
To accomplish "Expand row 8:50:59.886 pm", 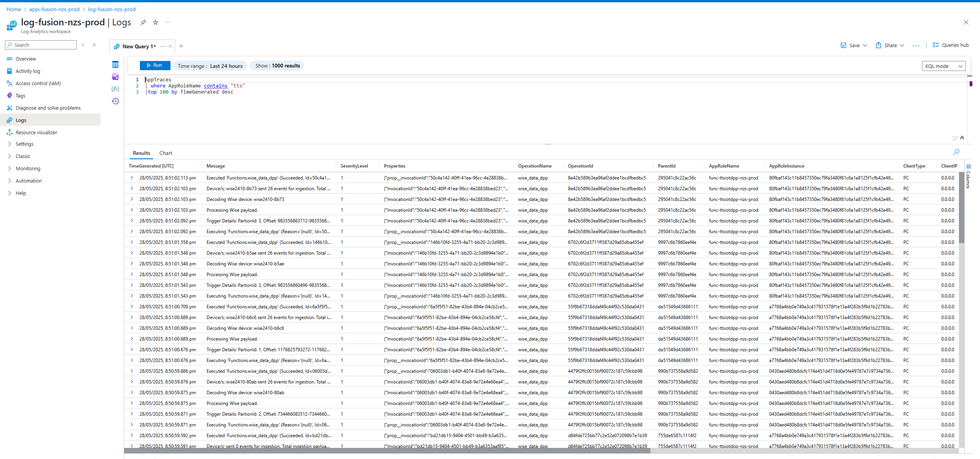I will 132,371.
